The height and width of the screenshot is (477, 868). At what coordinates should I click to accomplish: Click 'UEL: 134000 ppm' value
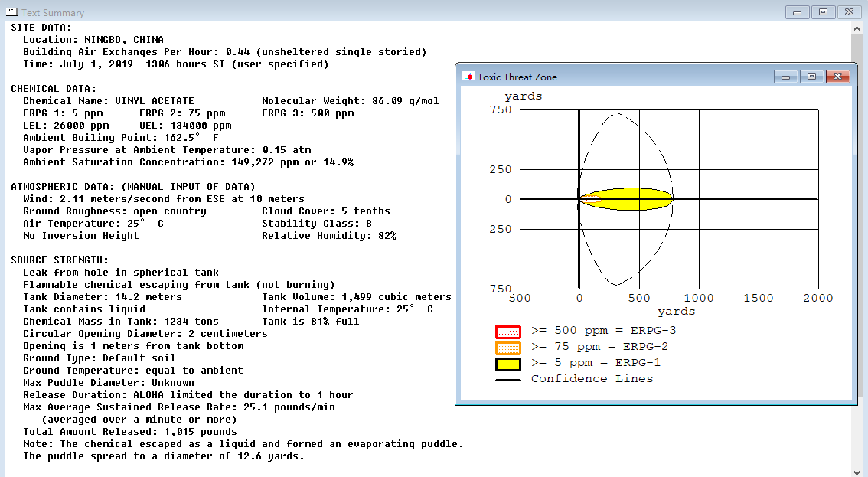(x=185, y=126)
